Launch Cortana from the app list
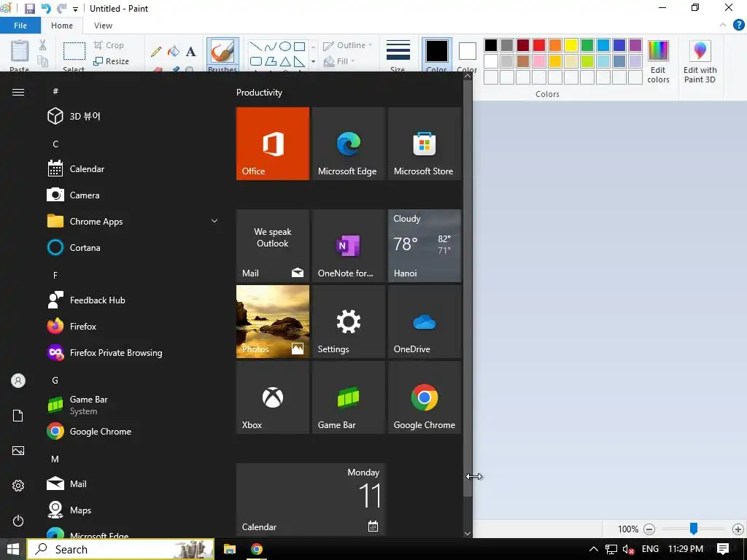 [x=133, y=248]
